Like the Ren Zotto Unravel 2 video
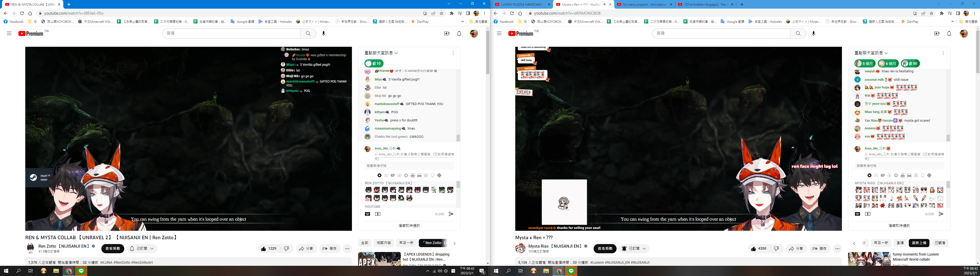Viewport: 980px width, 276px height. pyautogui.click(x=268, y=249)
